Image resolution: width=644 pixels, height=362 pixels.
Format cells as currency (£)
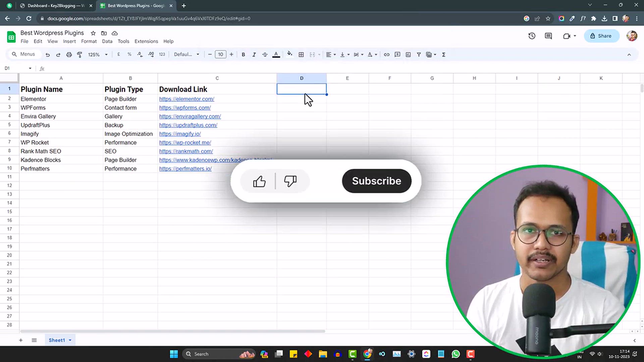click(118, 54)
